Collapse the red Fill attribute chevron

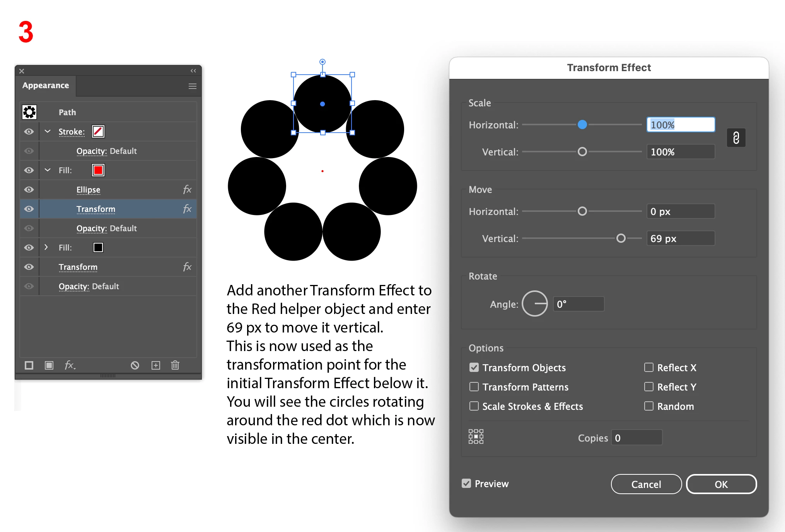click(x=48, y=170)
